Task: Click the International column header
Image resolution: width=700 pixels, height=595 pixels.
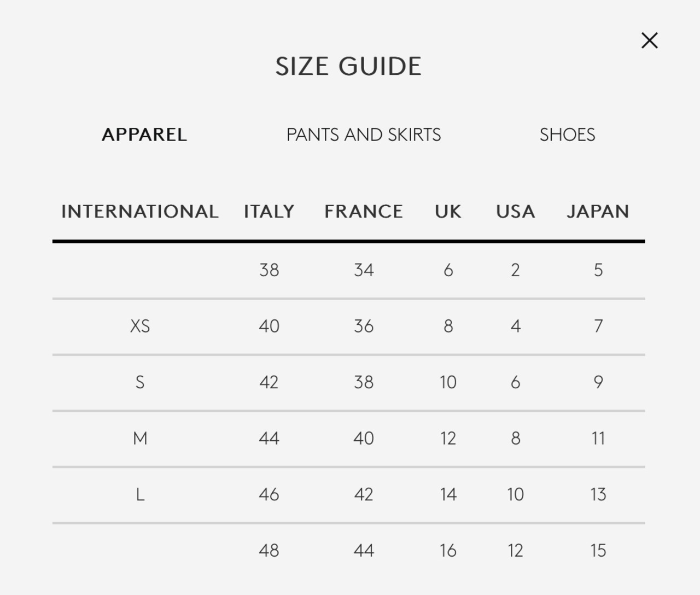Action: point(140,212)
